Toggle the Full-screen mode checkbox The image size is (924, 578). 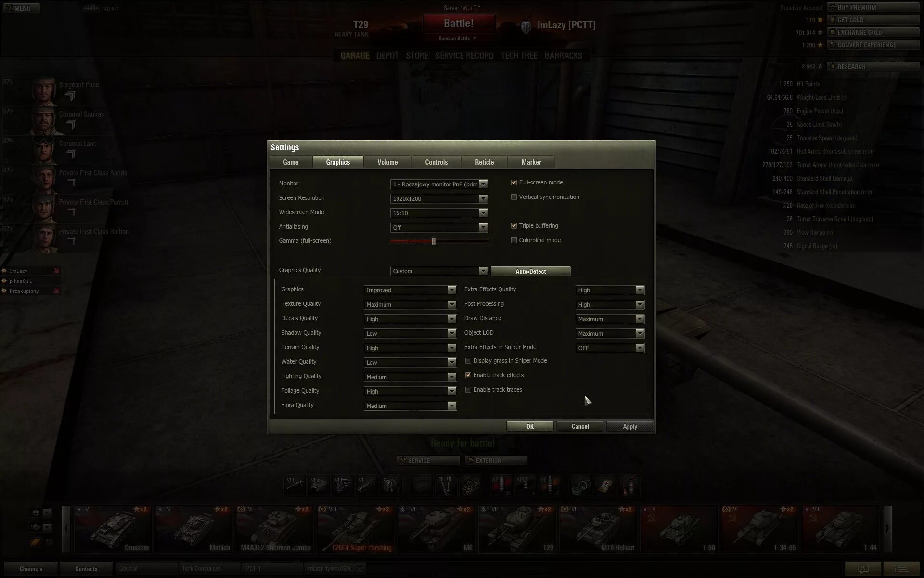pyautogui.click(x=513, y=182)
